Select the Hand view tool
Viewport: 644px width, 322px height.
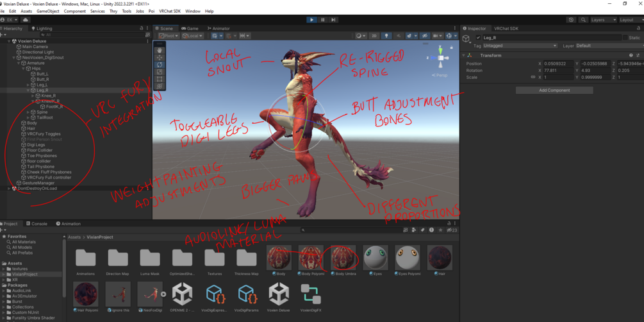pyautogui.click(x=160, y=51)
